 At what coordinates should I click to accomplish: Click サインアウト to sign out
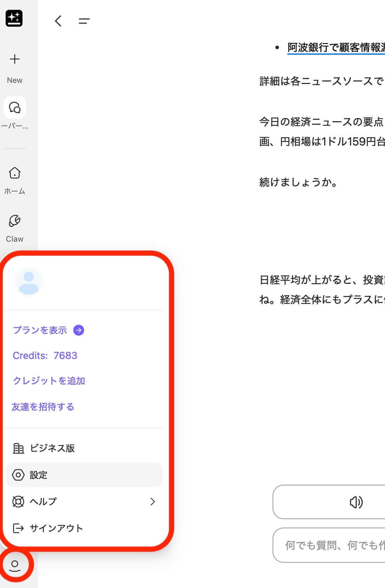click(56, 528)
